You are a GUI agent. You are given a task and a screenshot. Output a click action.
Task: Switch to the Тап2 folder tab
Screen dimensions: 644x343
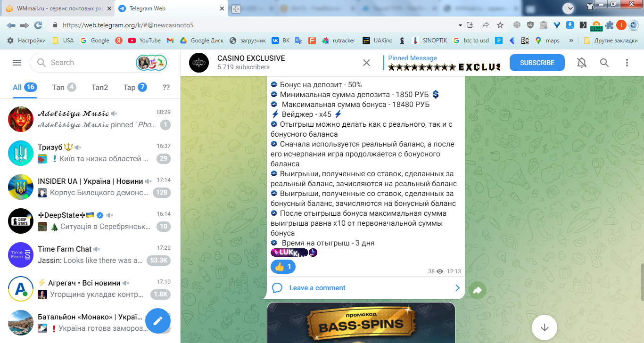[x=99, y=87]
